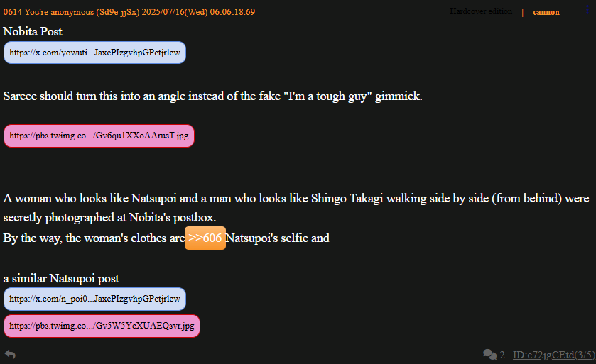Click the ID:c72jgCEtd(3/5) poster link
This screenshot has width=596, height=364.
point(554,355)
